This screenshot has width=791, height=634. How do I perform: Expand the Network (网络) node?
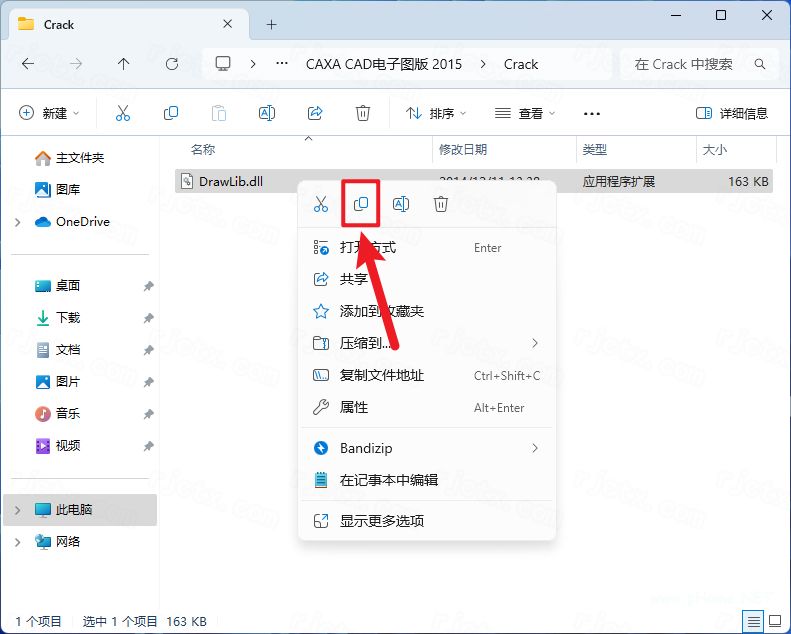coord(18,542)
